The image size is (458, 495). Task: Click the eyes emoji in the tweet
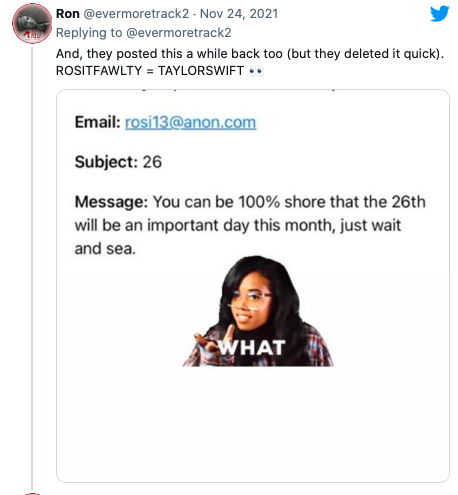(256, 71)
